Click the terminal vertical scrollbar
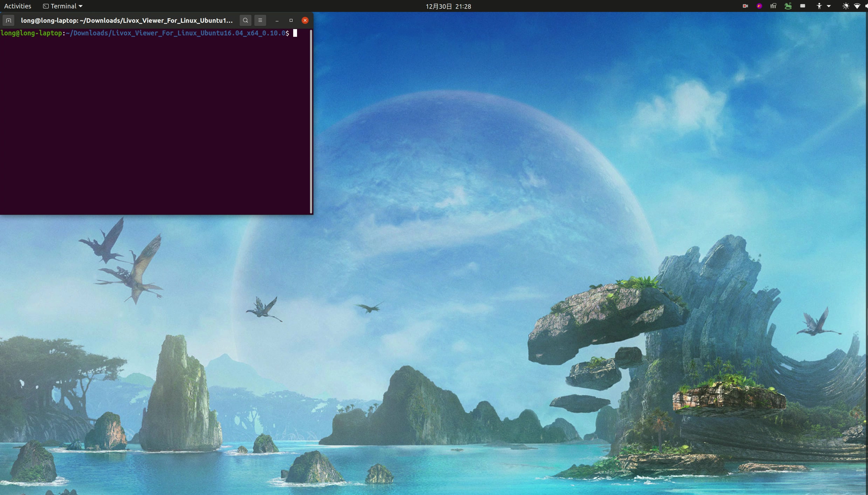868x495 pixels. coord(311,121)
